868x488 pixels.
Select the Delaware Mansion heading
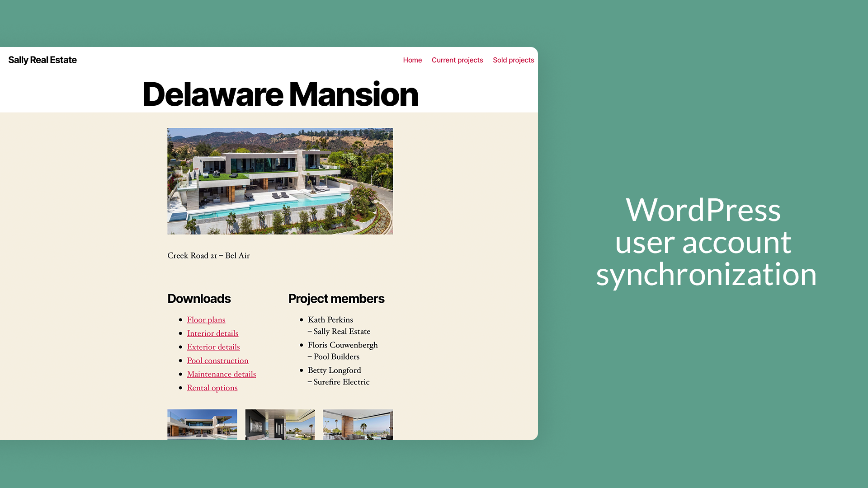[280, 93]
